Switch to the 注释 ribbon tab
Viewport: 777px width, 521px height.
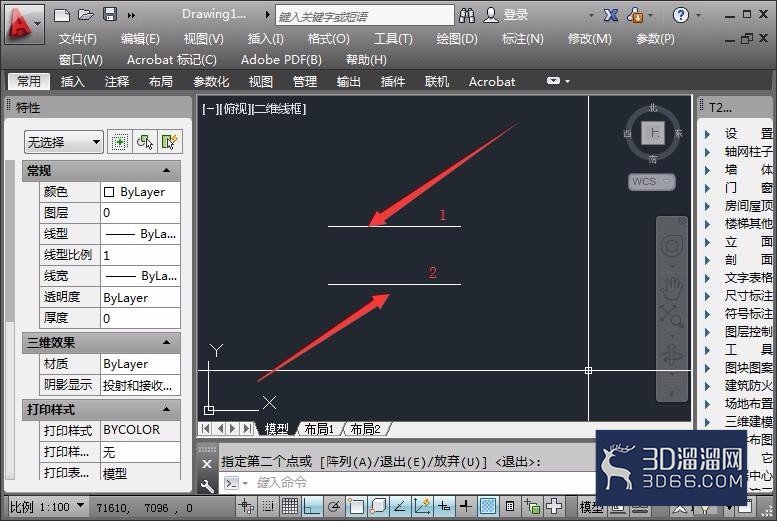117,81
